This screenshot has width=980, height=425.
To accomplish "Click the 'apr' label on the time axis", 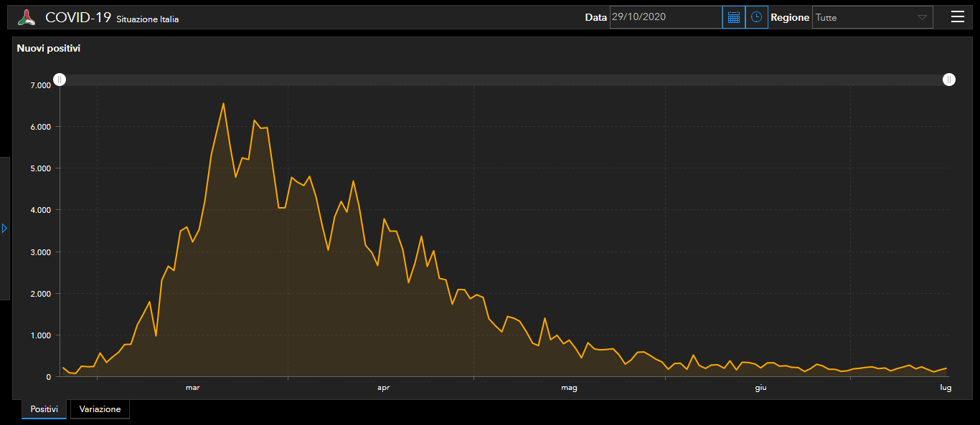I will point(383,388).
